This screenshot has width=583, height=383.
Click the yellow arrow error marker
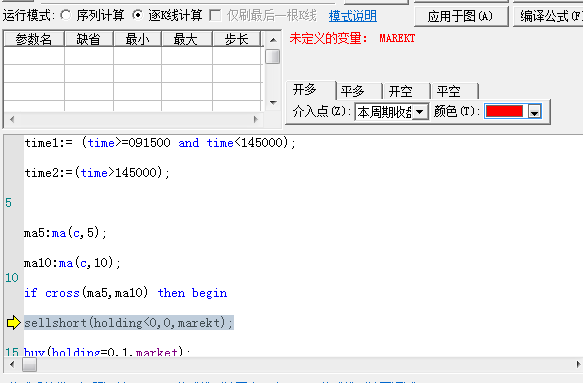click(13, 323)
